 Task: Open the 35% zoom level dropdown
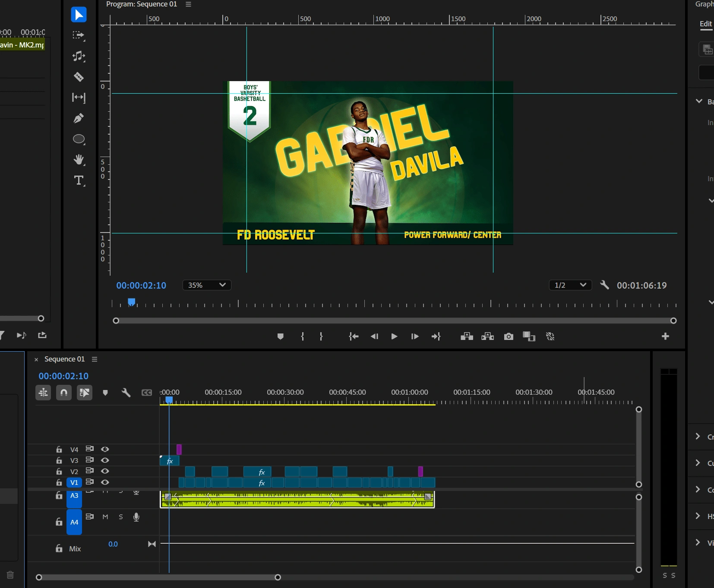[207, 285]
